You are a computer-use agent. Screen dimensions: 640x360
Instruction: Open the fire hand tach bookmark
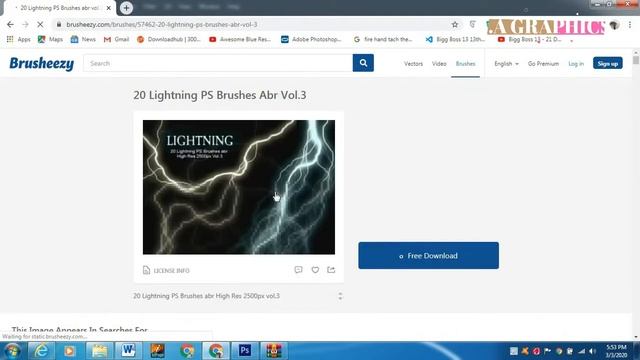pos(383,39)
